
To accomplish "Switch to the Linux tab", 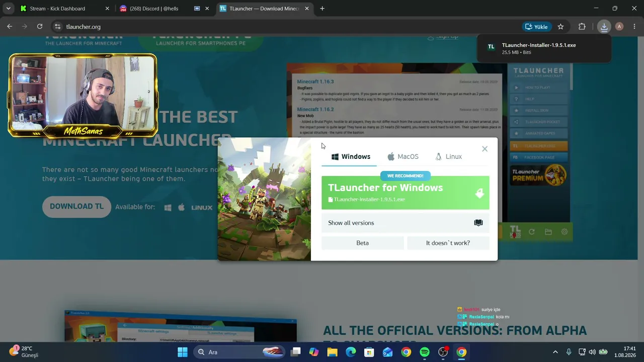I will point(448,156).
